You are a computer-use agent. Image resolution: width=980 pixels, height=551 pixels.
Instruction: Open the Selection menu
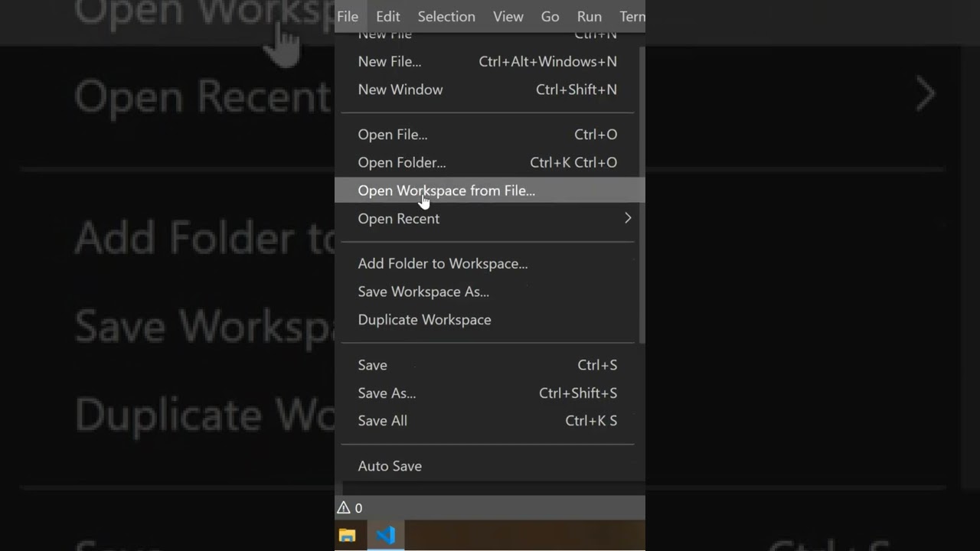(x=446, y=16)
